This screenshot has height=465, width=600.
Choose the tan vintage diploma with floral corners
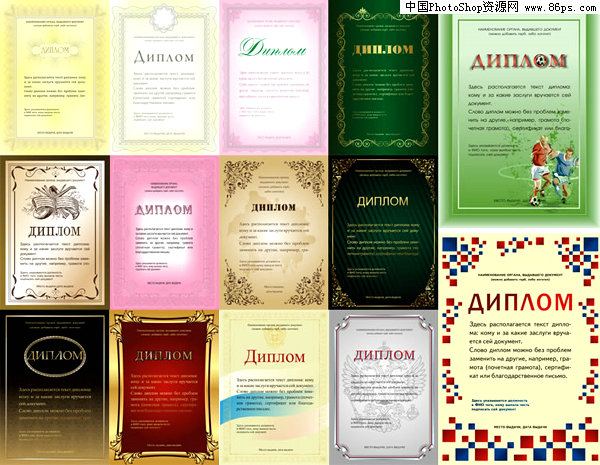tap(274, 232)
